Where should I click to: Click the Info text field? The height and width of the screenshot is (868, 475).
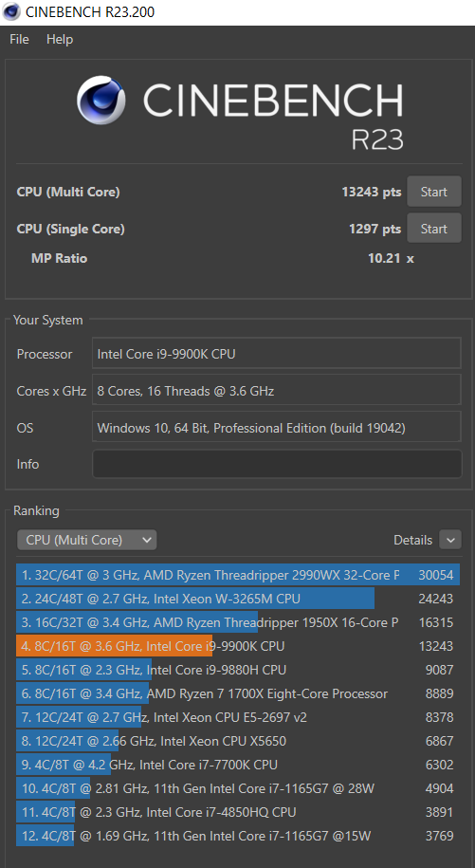(277, 464)
